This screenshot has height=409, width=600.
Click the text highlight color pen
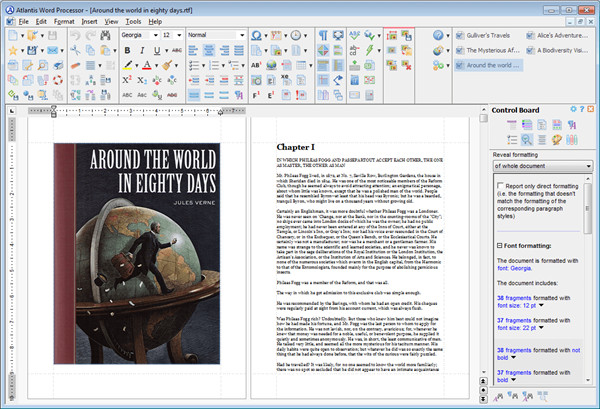click(127, 65)
